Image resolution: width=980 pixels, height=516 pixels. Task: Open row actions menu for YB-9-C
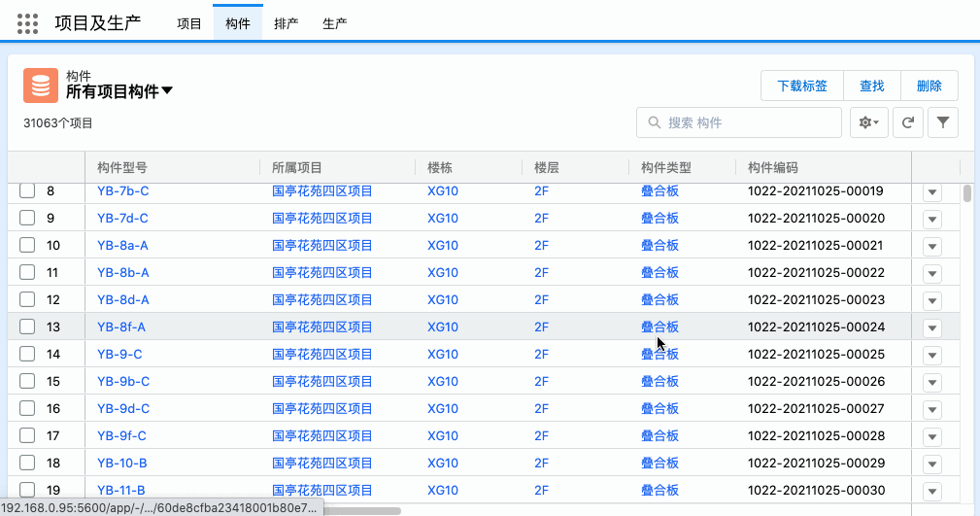point(931,356)
